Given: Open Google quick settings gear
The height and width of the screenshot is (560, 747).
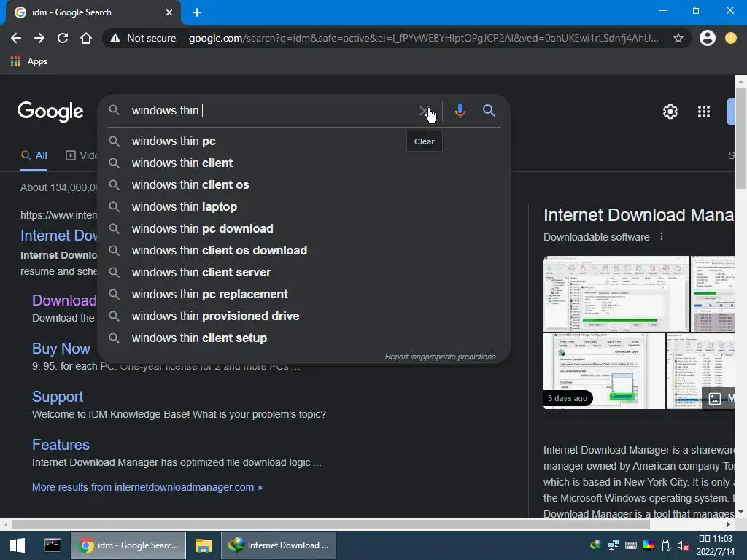Looking at the screenshot, I should [x=670, y=112].
